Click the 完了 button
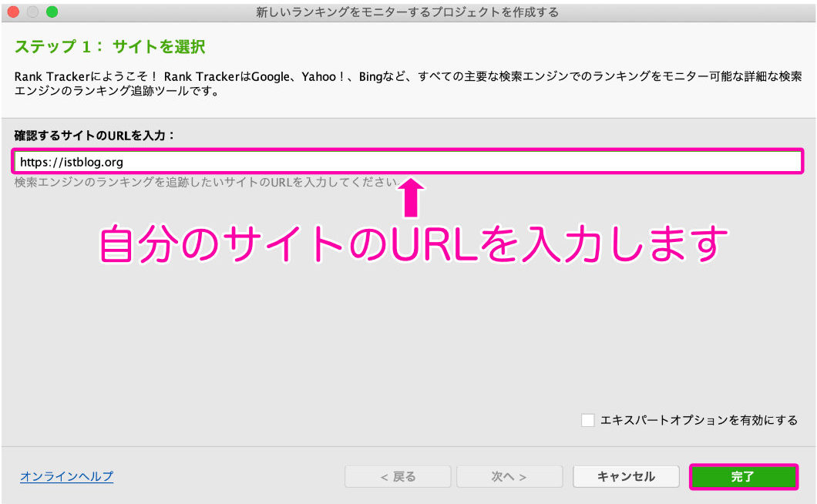 744,476
